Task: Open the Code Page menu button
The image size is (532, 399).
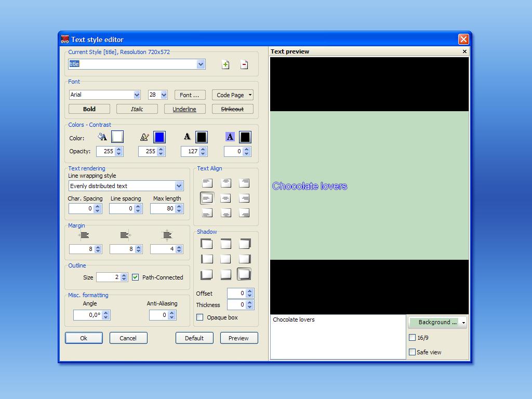Action: point(233,95)
